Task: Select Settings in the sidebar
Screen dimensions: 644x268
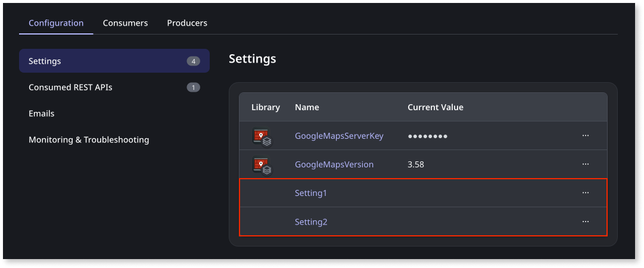Action: pos(45,61)
